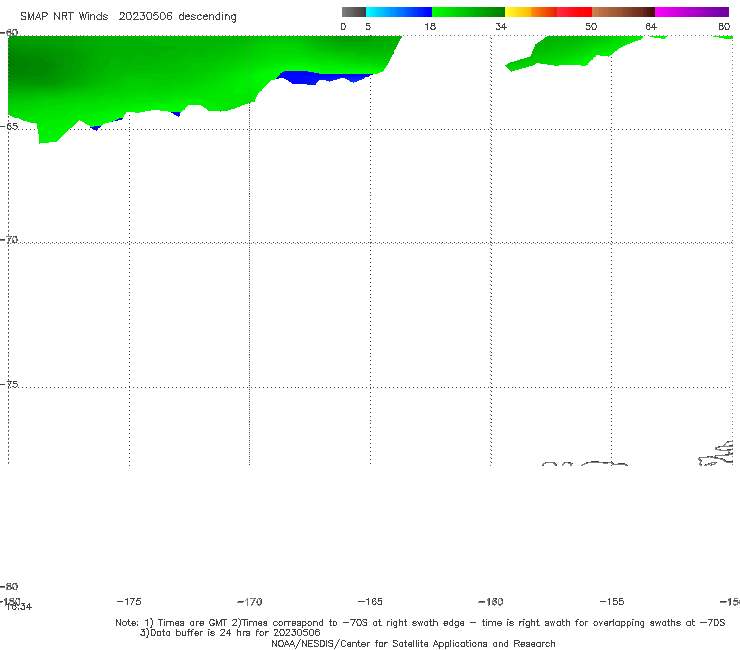Click the brown segment of the color bar
Screen dimensions: 740x650
(623, 12)
